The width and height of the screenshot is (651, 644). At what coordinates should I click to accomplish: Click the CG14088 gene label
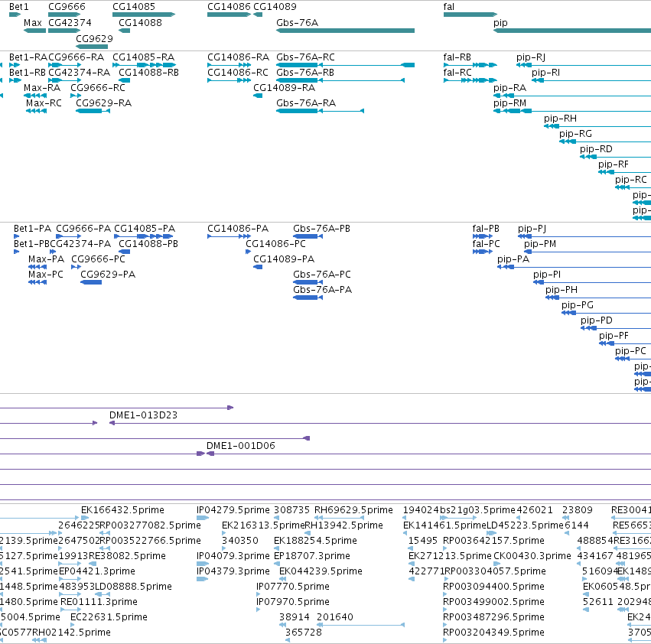pos(140,23)
